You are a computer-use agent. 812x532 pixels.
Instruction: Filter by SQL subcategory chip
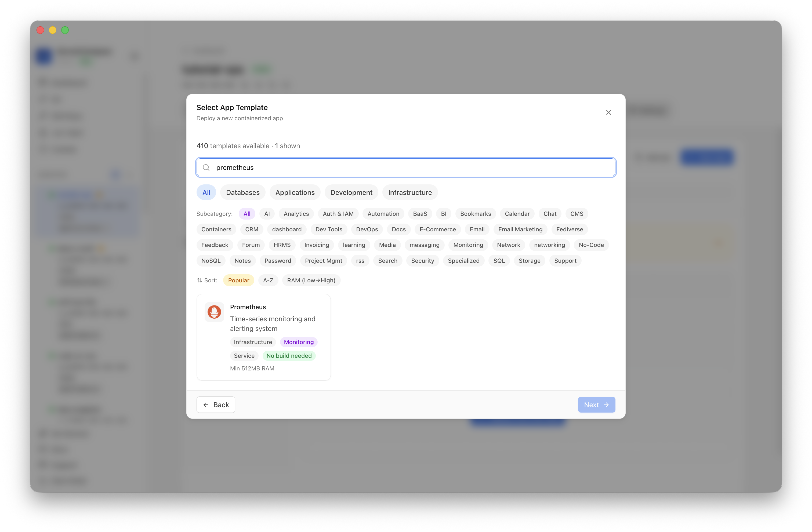pyautogui.click(x=499, y=261)
